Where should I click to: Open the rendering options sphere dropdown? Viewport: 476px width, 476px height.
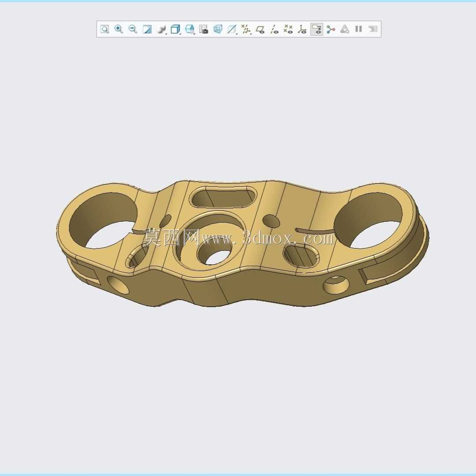click(x=161, y=29)
